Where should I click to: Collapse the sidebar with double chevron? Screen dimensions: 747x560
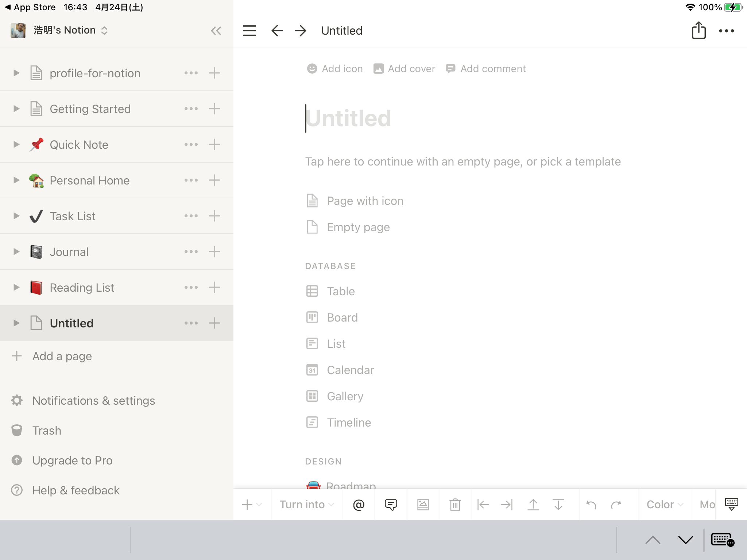[216, 31]
